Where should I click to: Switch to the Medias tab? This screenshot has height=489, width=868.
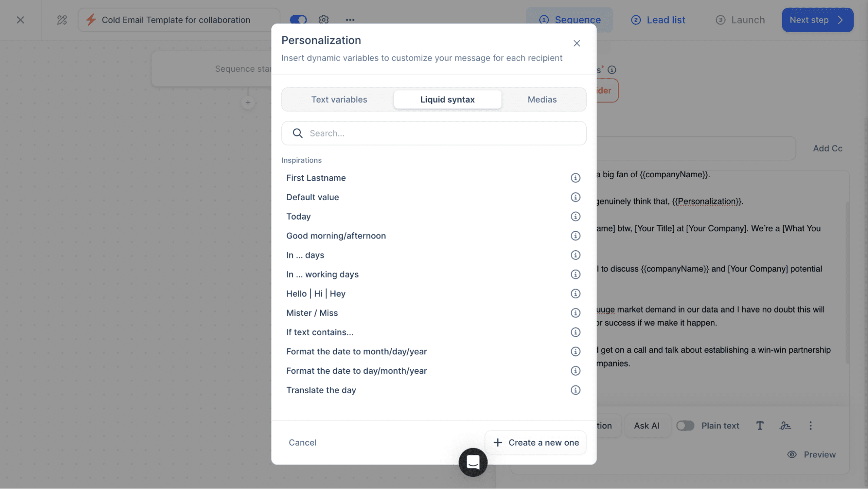coord(542,99)
